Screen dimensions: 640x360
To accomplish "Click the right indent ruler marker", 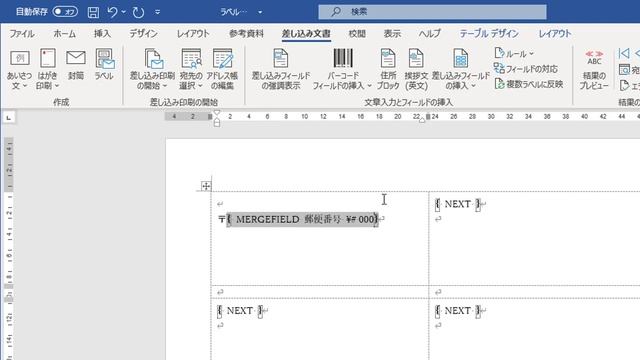I will tap(422, 120).
